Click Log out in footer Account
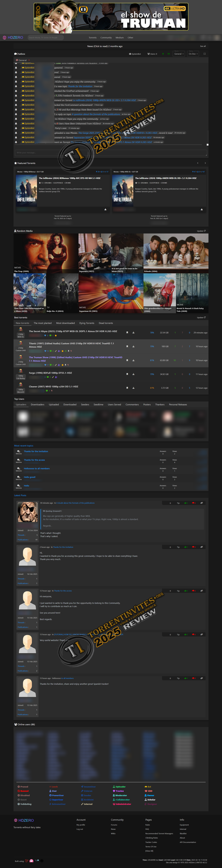This screenshot has width=222, height=868. pyautogui.click(x=80, y=829)
